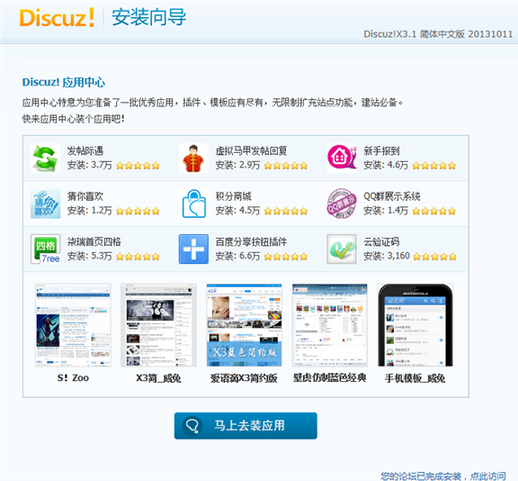This screenshot has width=518, height=481.
Task: Click the 猜你喜欢 blue app icon
Action: [45, 203]
